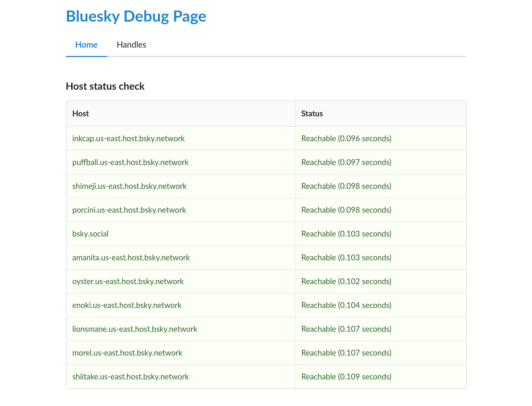Select the bsky.social host cell
Screen dimensions: 532x406
181,234
